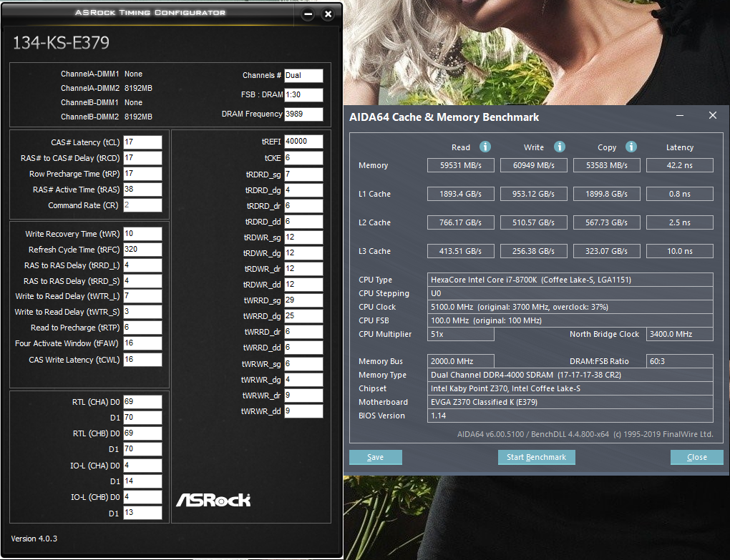Click the CAS# Latency (tCL) field
The width and height of the screenshot is (730, 560).
[x=142, y=142]
